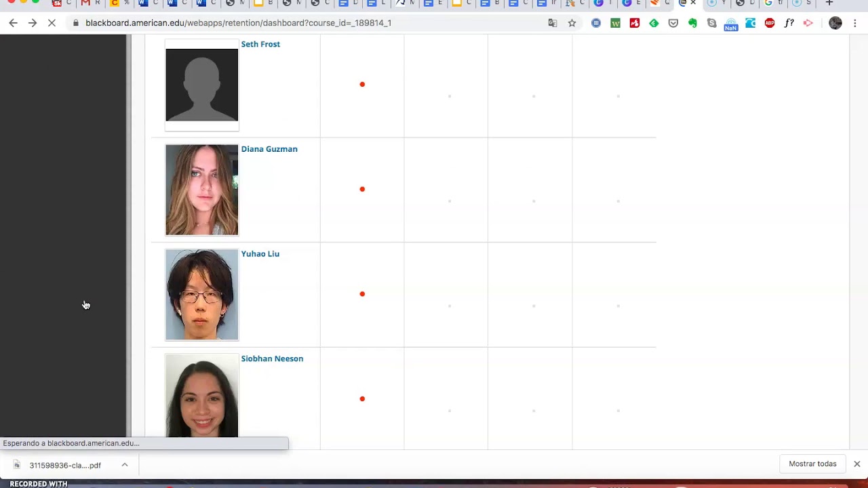Click the address bar URL
Image resolution: width=868 pixels, height=488 pixels.
238,23
